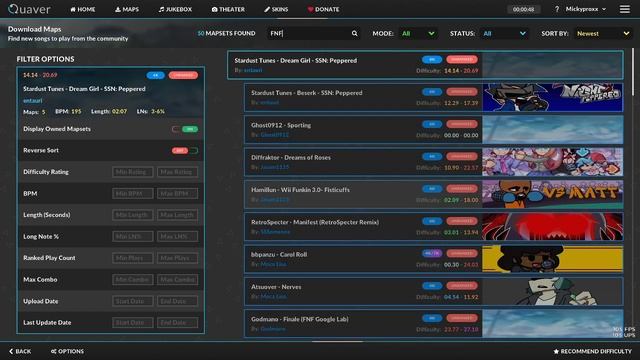640x360 pixels.
Task: Click the 00:00:48 timer display
Action: coord(524,9)
